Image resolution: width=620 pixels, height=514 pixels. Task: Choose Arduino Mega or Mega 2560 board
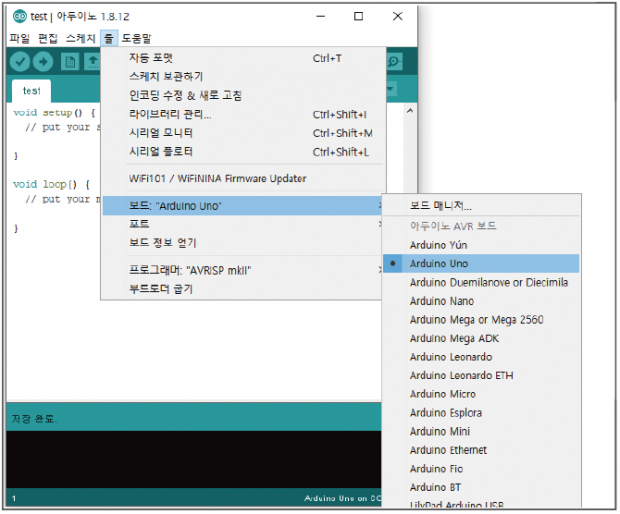(x=476, y=320)
